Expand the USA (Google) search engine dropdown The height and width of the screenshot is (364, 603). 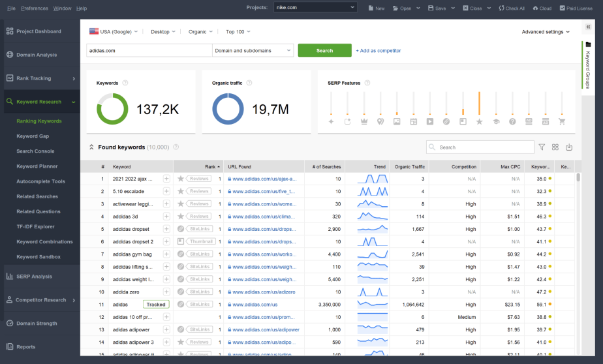click(x=114, y=31)
